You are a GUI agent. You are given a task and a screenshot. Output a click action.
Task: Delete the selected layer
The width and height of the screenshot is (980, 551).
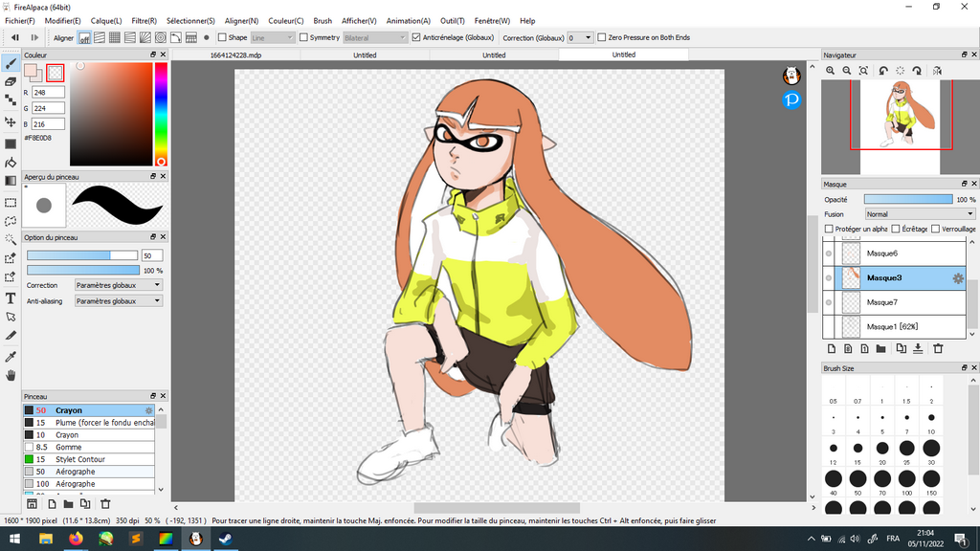click(x=938, y=348)
